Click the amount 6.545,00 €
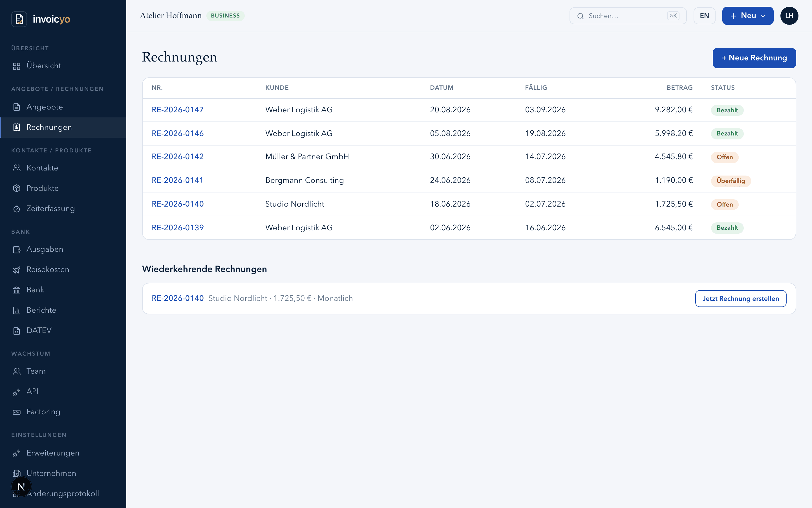 [x=674, y=228]
